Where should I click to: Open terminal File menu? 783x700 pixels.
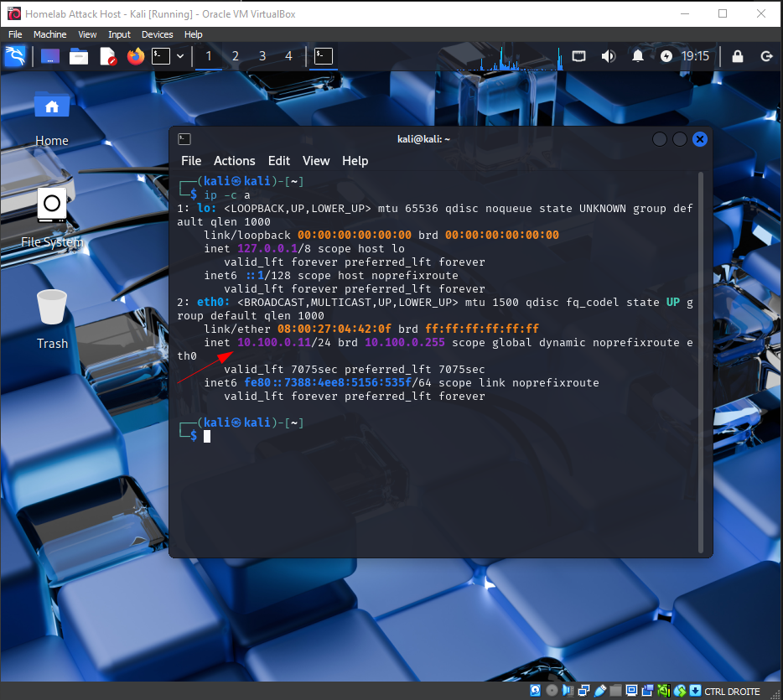[x=191, y=161]
